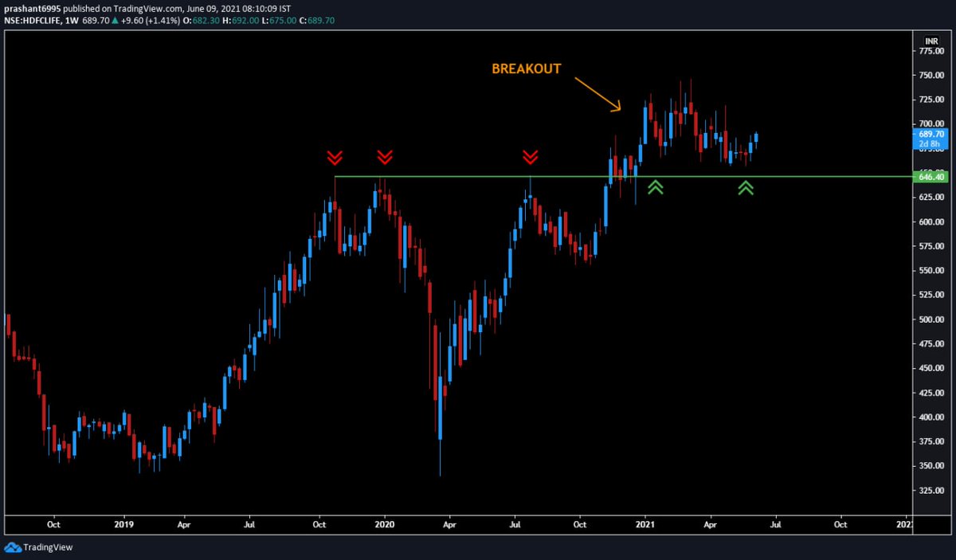Click the 550.00 price axis label
Screen dimensions: 956x560
931,271
